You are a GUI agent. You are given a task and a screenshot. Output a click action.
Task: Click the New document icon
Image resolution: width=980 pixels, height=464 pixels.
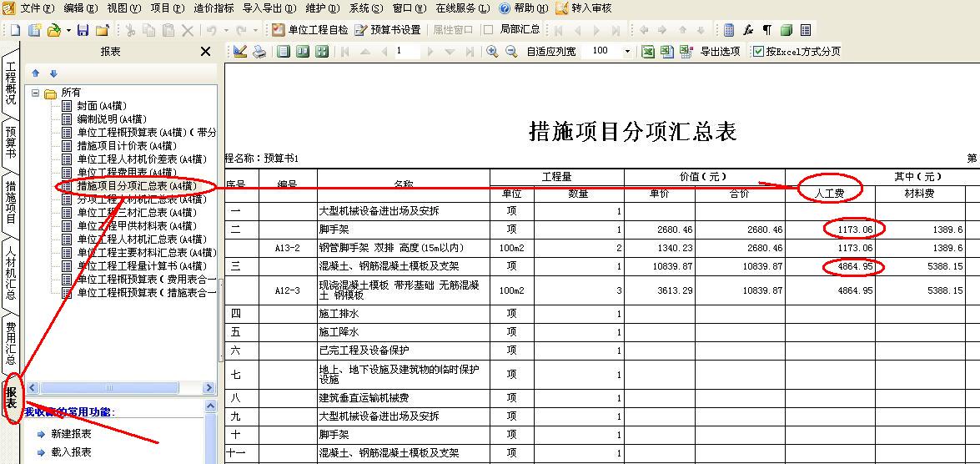(x=15, y=30)
